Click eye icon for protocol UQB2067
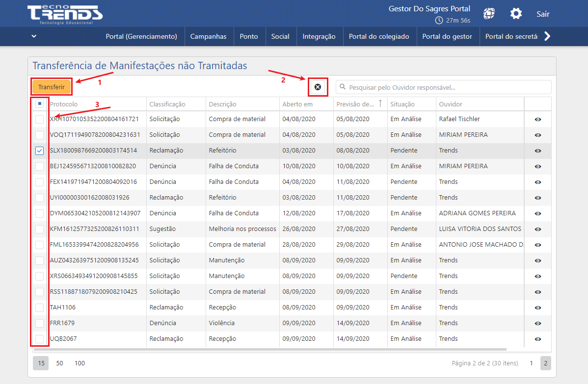588x384 pixels. [537, 339]
